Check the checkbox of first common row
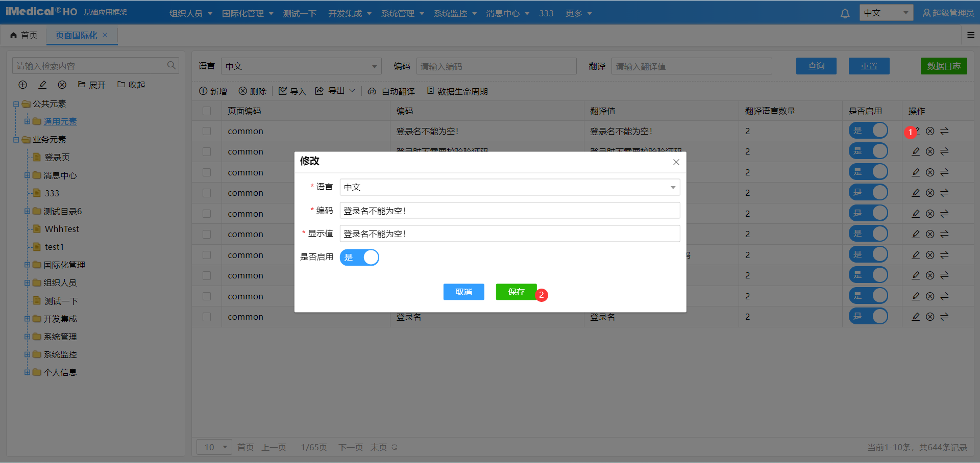The width and height of the screenshot is (980, 463). pos(207,131)
